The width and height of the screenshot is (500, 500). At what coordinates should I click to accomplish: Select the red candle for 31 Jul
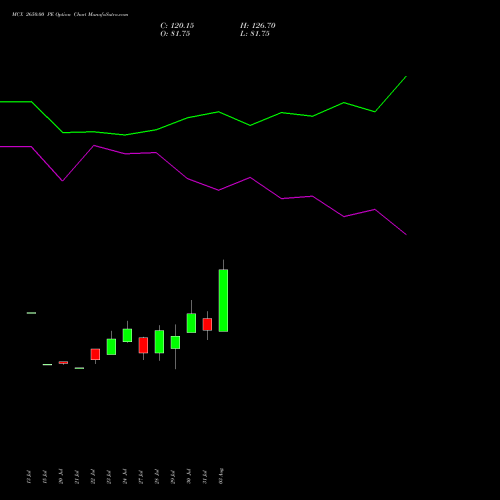click(207, 324)
